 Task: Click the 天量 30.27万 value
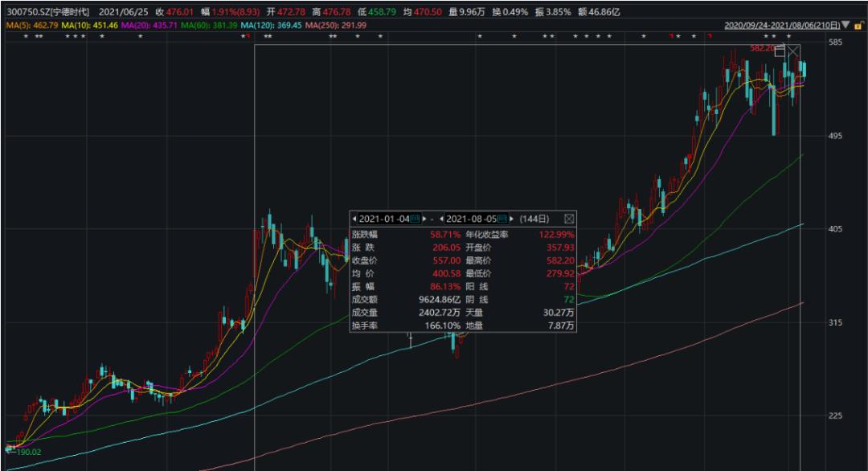click(559, 312)
